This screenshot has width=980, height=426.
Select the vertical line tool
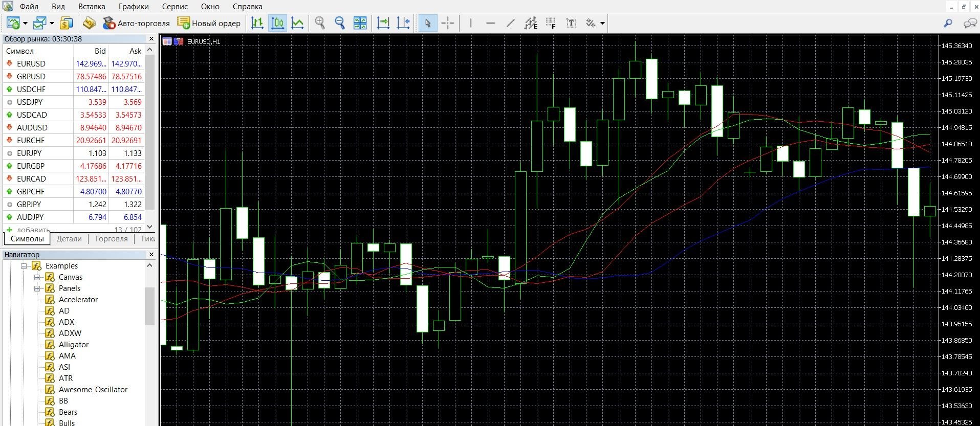471,23
